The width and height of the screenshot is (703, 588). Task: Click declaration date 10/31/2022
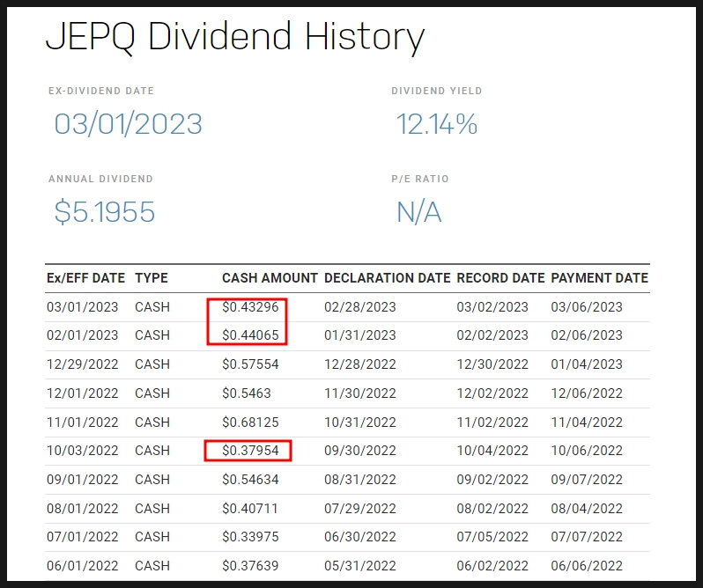coord(360,423)
